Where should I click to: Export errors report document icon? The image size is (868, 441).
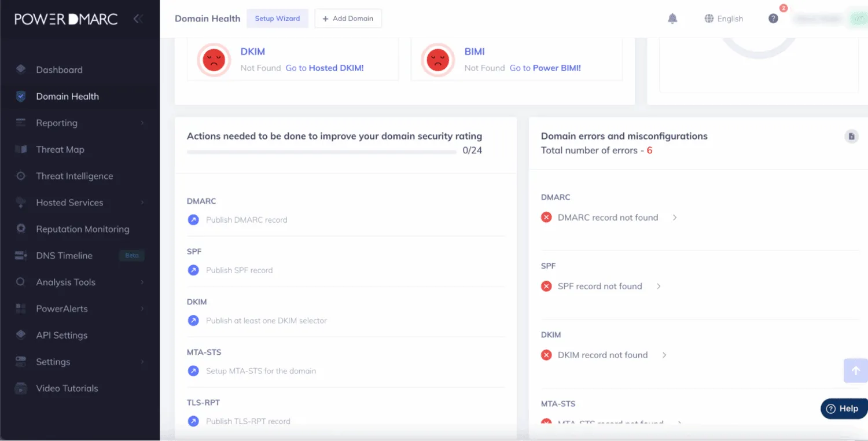click(851, 137)
